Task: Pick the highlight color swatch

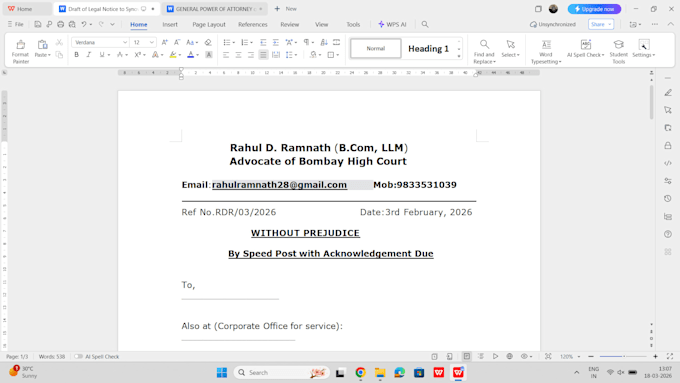Action: tap(173, 55)
